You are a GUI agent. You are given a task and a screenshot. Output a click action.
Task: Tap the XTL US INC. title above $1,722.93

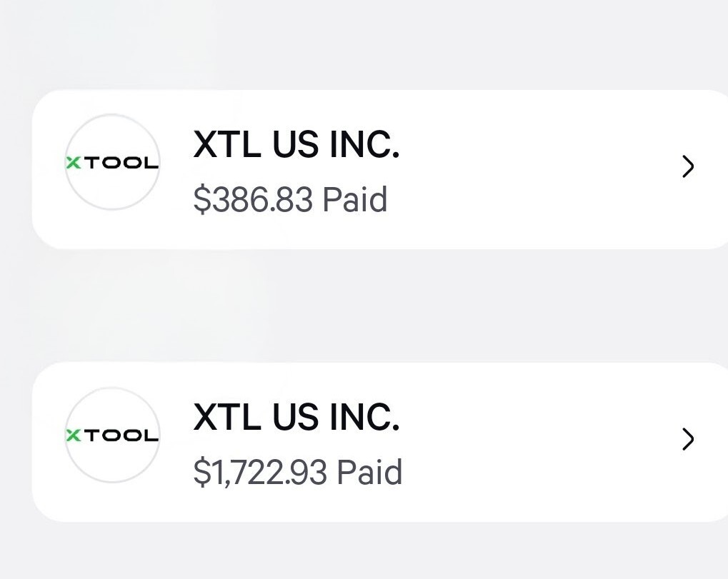(x=296, y=418)
